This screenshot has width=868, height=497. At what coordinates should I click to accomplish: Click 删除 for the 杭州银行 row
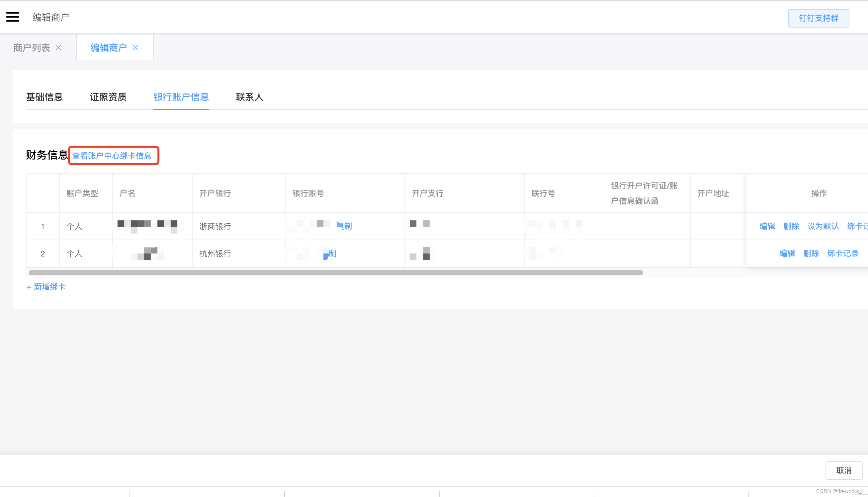811,253
